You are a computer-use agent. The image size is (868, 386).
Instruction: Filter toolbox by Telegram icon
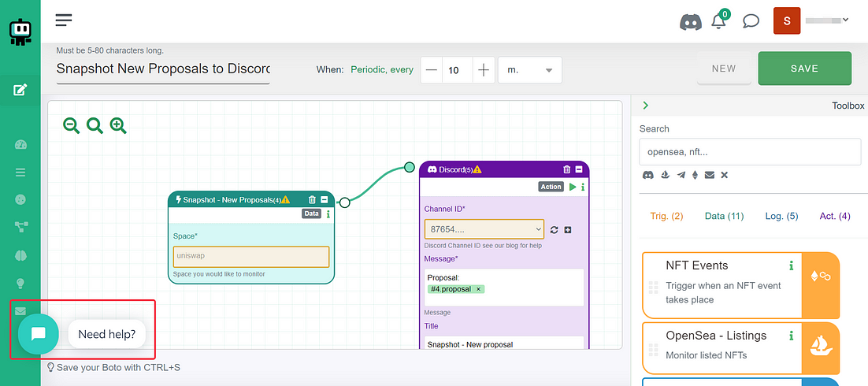coord(681,175)
